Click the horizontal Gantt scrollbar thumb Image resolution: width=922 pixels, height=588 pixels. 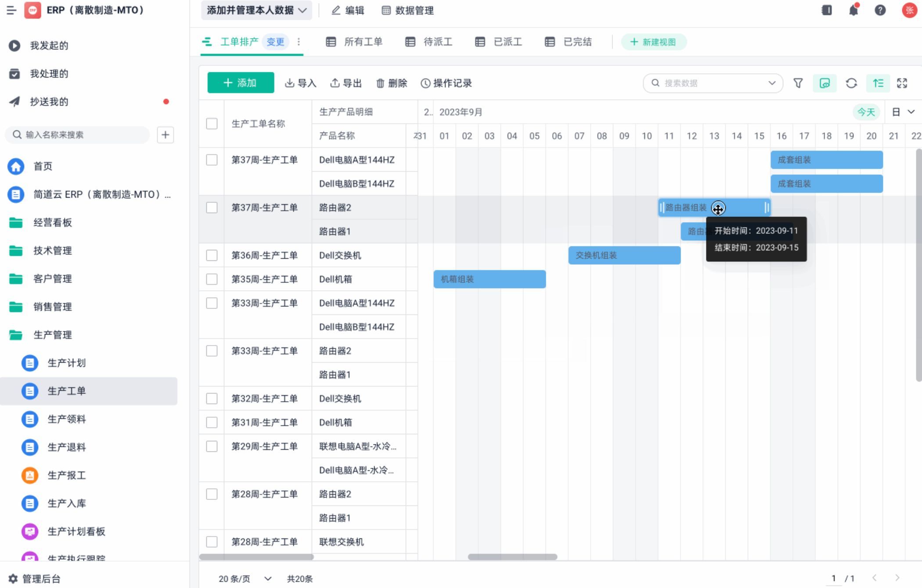point(512,557)
